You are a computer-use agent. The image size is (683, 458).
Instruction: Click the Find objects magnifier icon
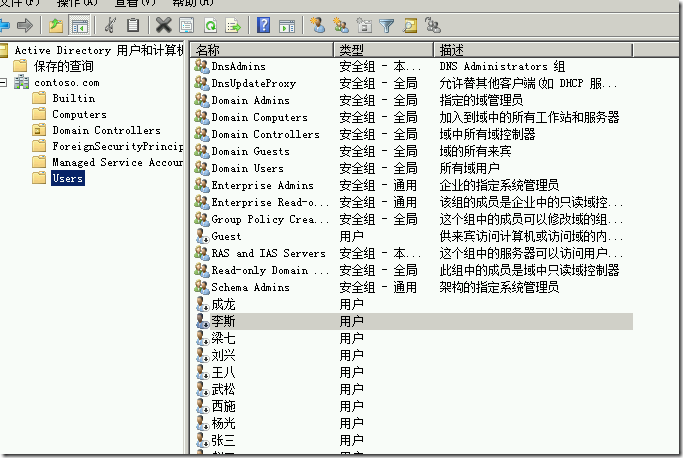point(409,26)
